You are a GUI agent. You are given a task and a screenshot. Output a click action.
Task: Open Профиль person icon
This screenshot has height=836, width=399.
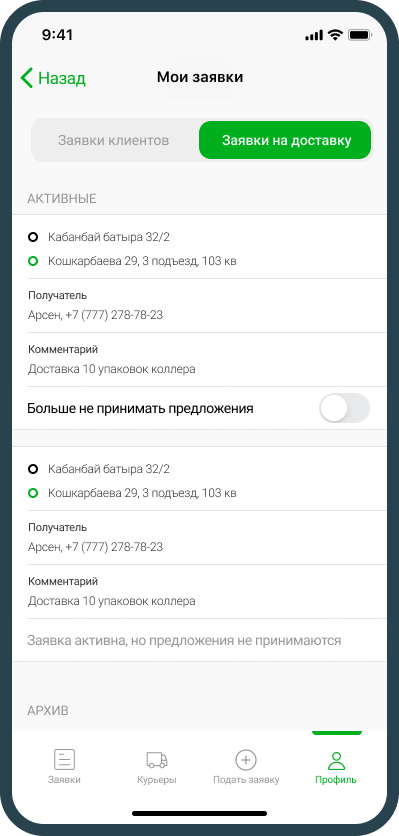coord(336,760)
